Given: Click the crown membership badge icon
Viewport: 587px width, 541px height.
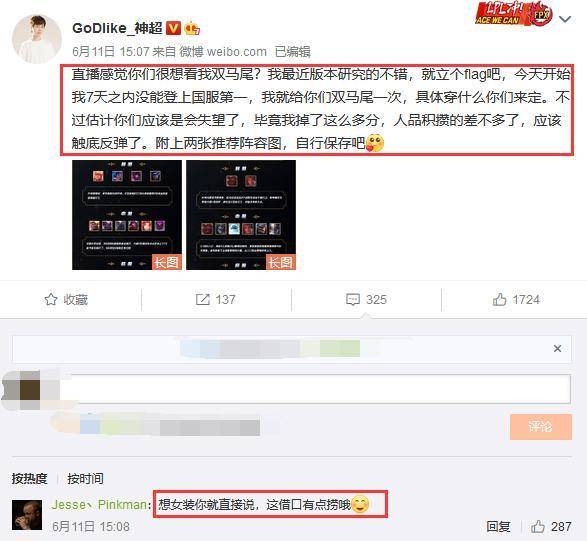Looking at the screenshot, I should tap(192, 28).
